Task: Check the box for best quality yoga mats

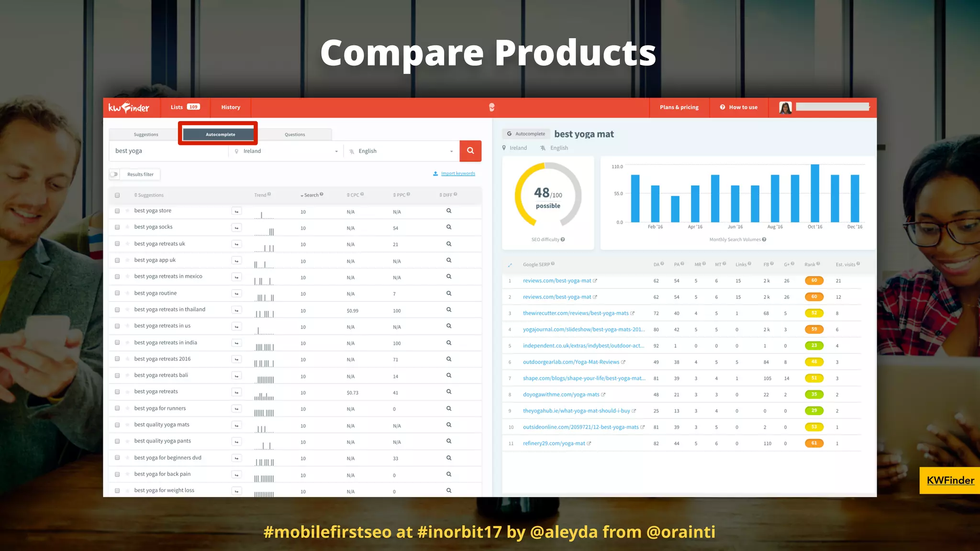Action: click(x=117, y=425)
